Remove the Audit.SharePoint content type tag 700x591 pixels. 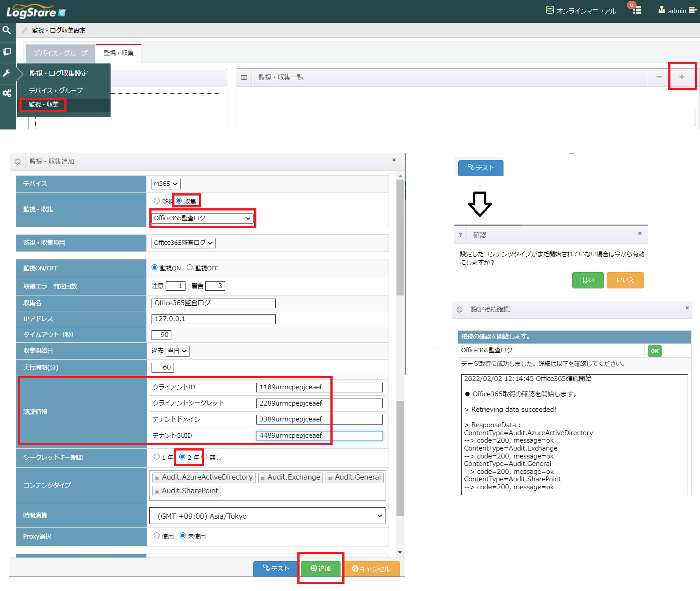pos(157,491)
